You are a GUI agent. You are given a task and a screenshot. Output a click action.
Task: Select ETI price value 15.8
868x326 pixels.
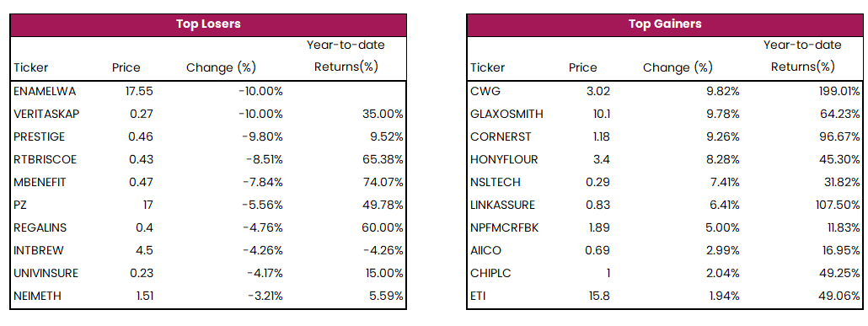tap(599, 296)
